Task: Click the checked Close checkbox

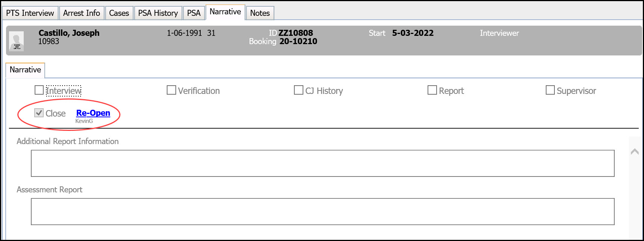Action: point(39,113)
